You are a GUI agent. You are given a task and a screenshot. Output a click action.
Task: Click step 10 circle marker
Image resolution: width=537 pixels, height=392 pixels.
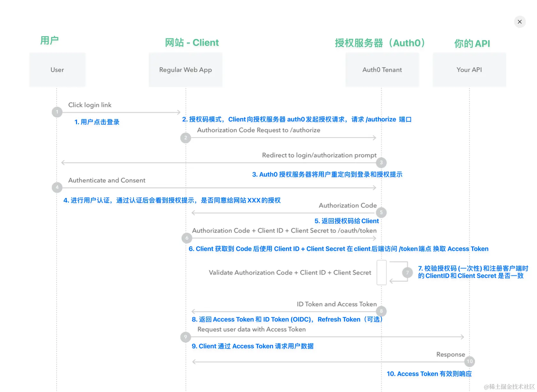(469, 361)
